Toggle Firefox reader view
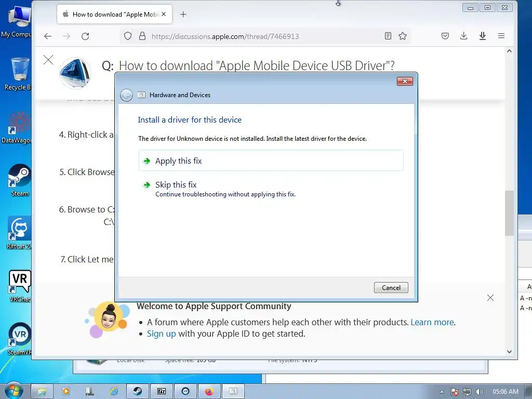The image size is (532, 399). click(388, 36)
